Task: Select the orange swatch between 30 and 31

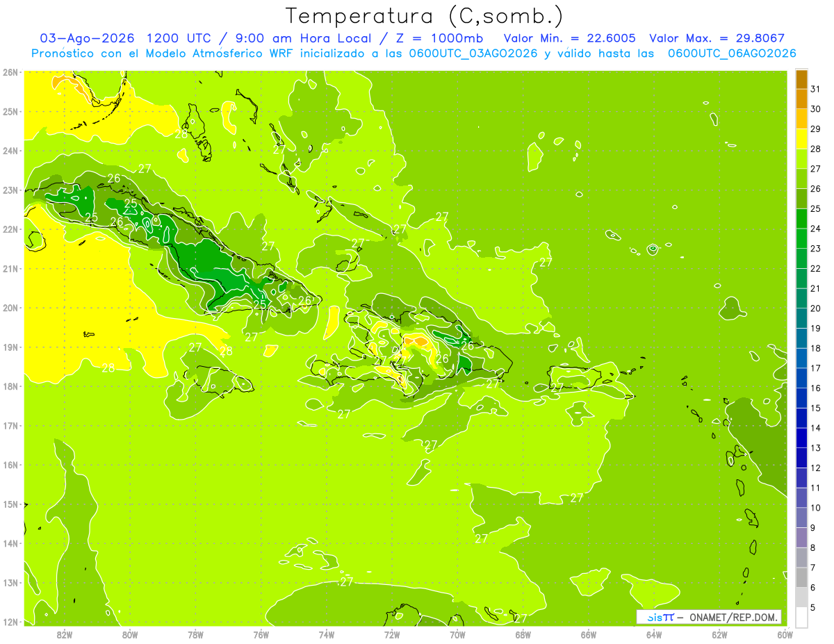Action: (x=801, y=99)
